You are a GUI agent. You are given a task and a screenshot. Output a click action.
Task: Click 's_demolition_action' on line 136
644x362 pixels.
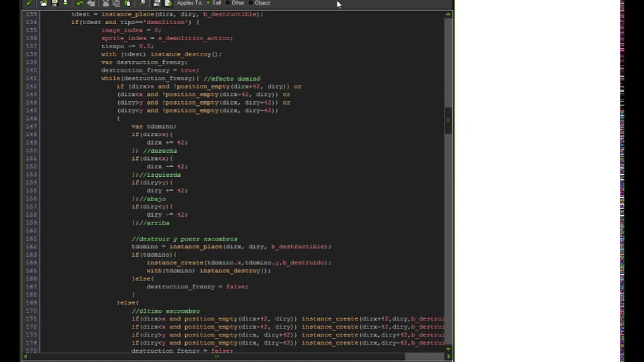pos(195,38)
